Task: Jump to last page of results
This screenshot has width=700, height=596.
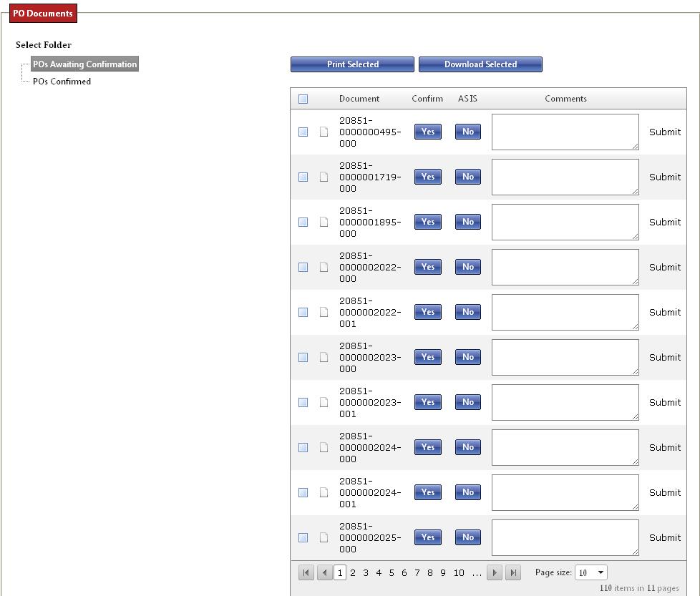Action: 513,572
